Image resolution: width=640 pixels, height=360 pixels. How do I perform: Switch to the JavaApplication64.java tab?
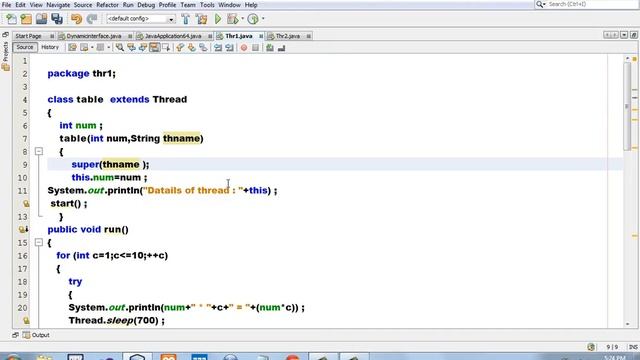click(173, 36)
